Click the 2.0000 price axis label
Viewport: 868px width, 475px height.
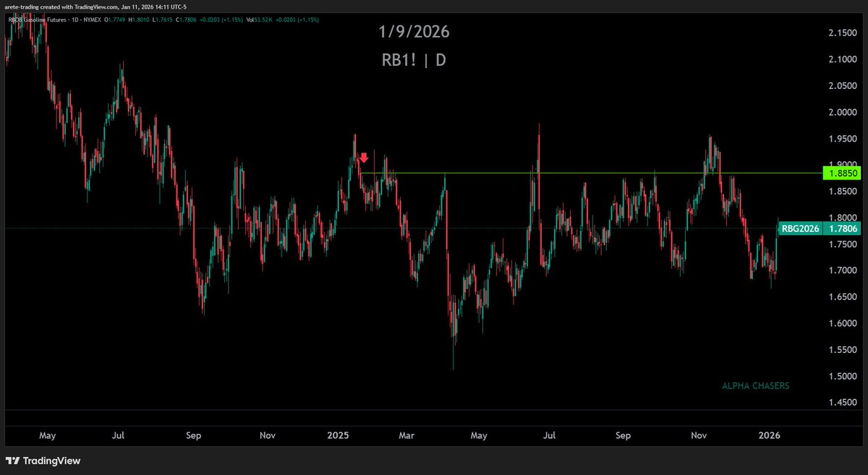(843, 112)
